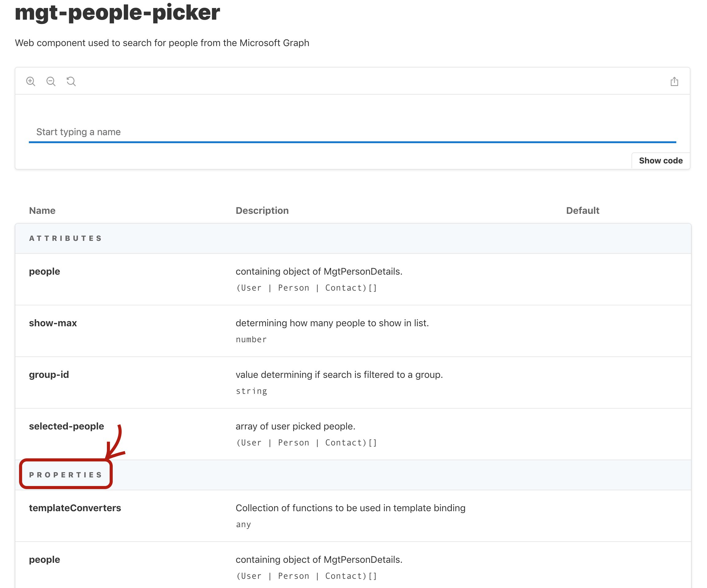Select the group-id attribute name

pyautogui.click(x=49, y=374)
